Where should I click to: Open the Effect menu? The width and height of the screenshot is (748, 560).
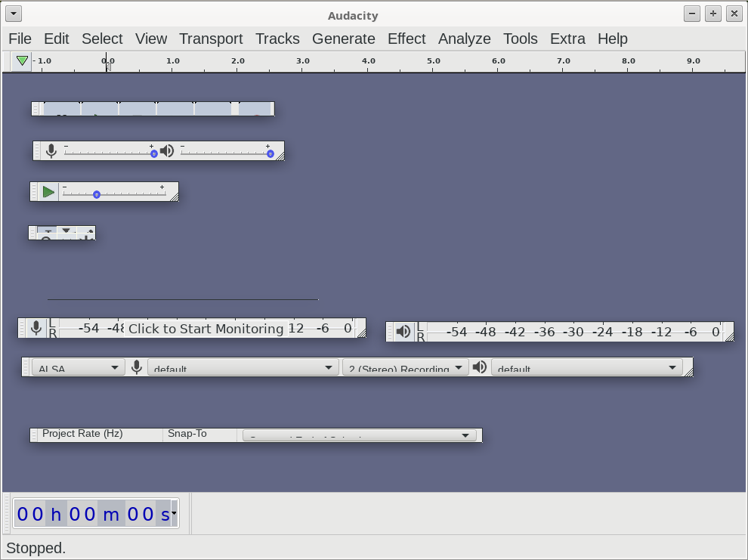click(x=406, y=39)
